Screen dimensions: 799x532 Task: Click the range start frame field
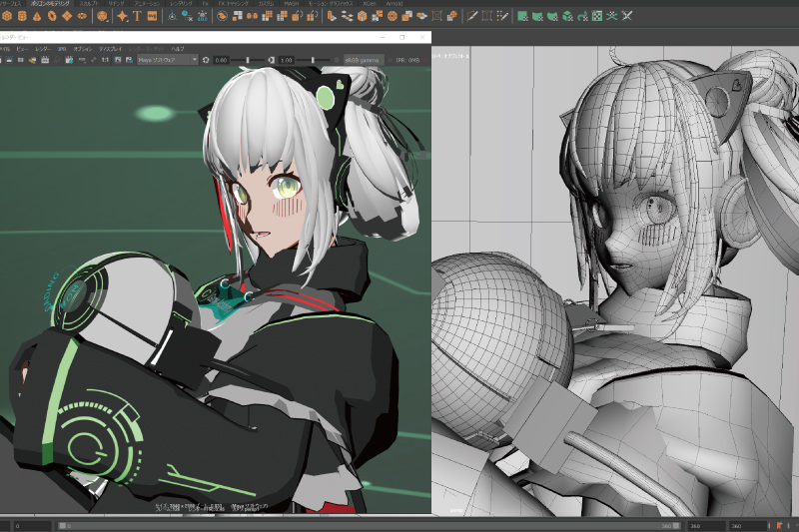tap(32, 525)
